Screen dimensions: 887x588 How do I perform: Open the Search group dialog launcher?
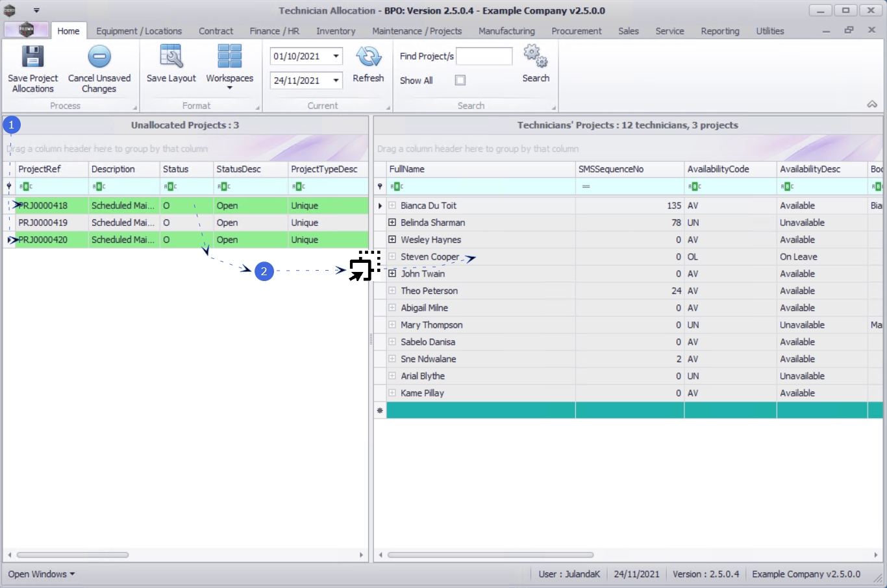click(x=554, y=108)
